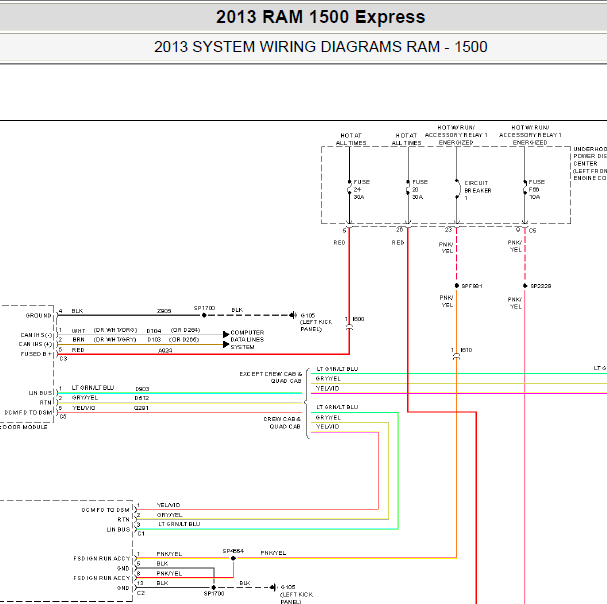Click circuit code 'D103' on the BRN wire
This screenshot has height=604, width=607.
154,340
